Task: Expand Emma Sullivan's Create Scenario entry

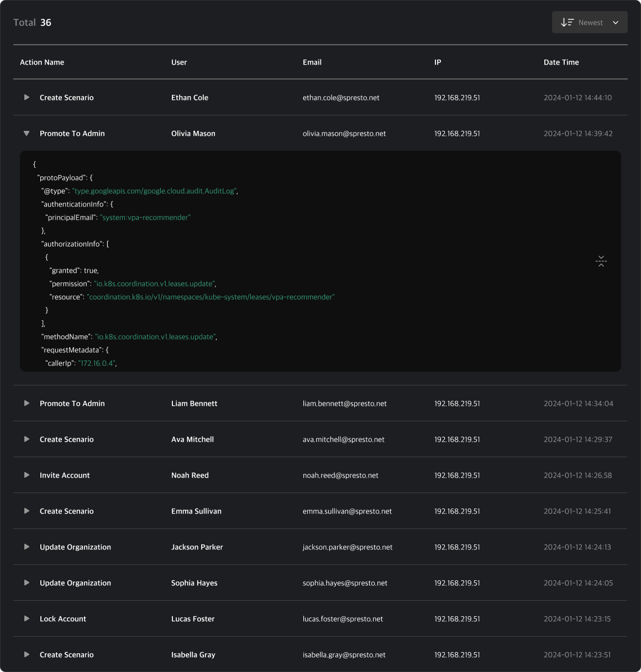Action: (x=27, y=511)
